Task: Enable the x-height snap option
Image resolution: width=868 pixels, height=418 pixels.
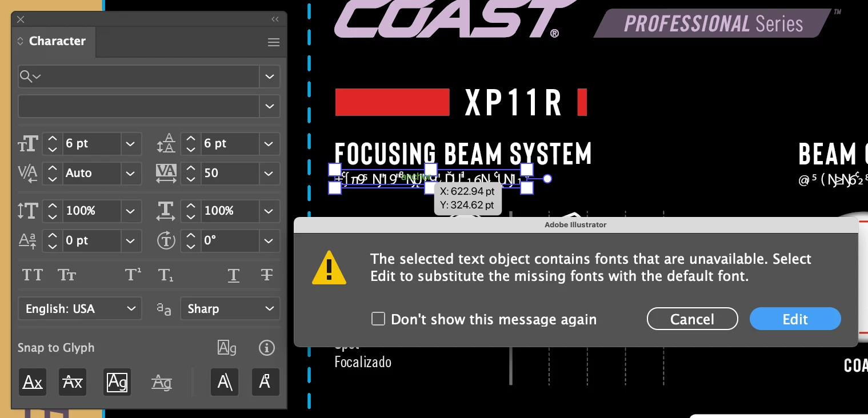Action: point(73,382)
